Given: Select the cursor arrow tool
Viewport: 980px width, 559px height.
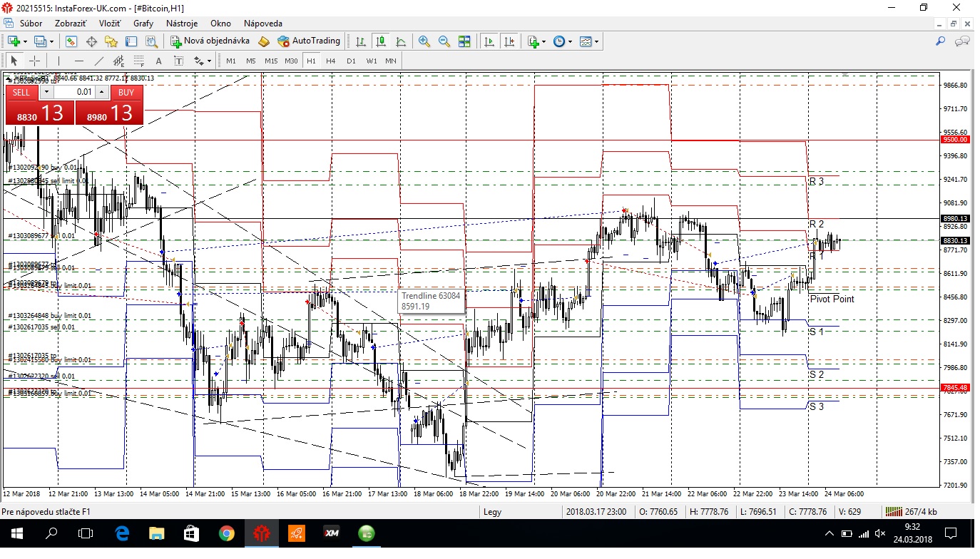Looking at the screenshot, I should point(14,61).
